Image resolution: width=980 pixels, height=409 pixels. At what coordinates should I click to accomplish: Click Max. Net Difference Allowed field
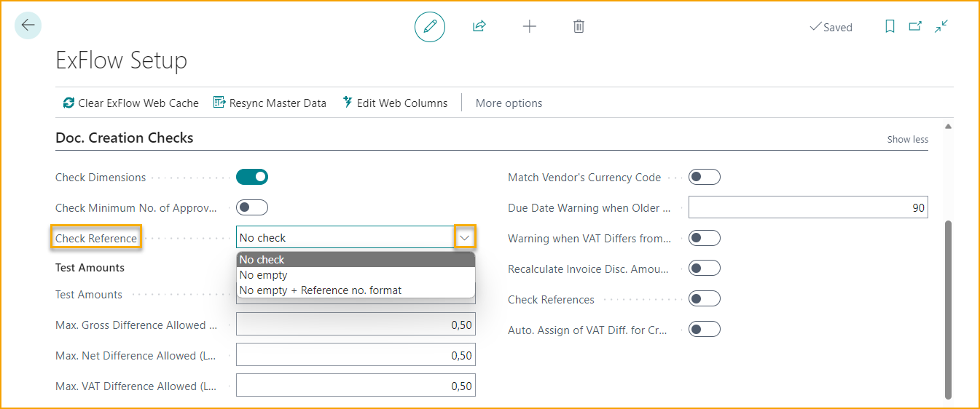pos(356,355)
